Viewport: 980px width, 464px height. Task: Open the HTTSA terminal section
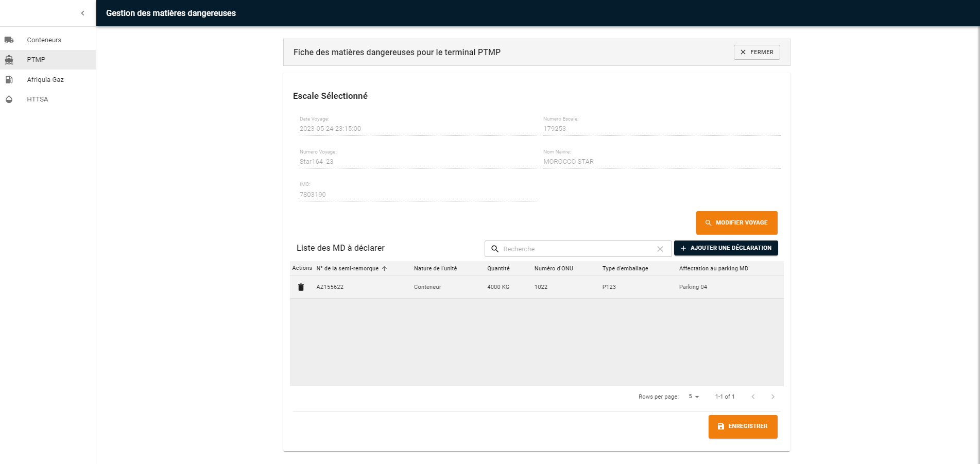[38, 99]
